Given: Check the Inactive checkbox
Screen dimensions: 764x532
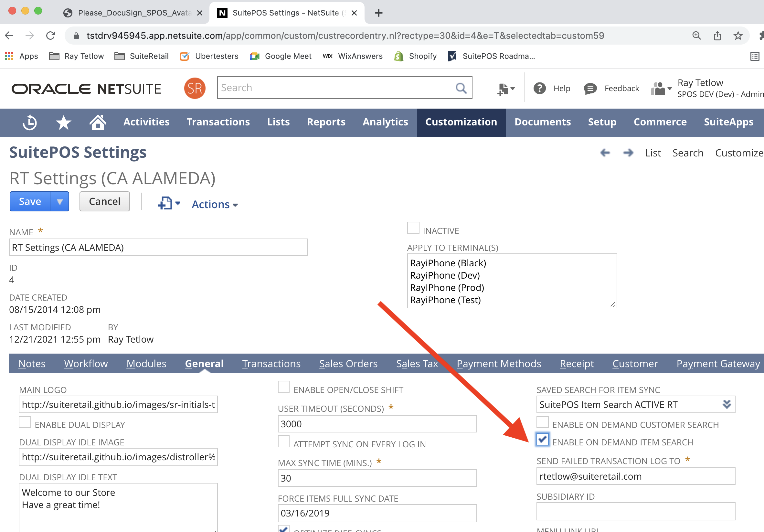Looking at the screenshot, I should (x=413, y=229).
